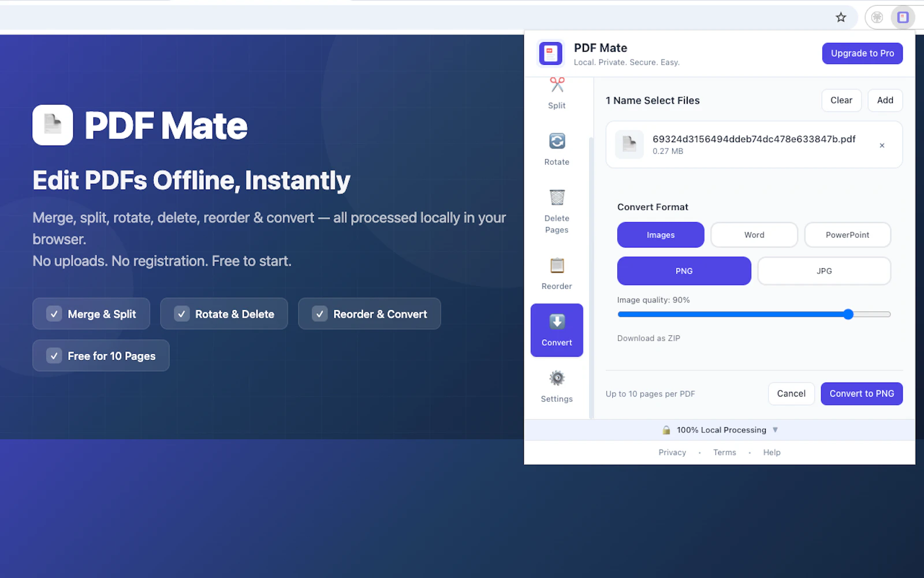Click the Upgrade to Pro button
Image resolution: width=924 pixels, height=578 pixels.
point(862,53)
